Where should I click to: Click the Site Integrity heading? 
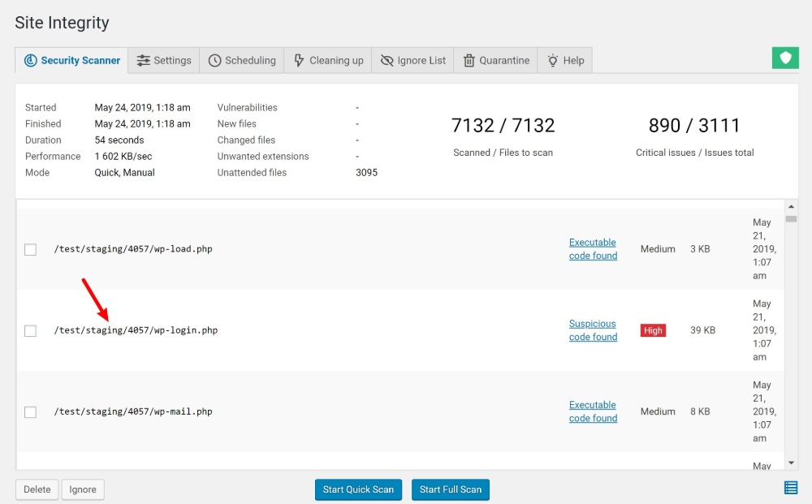tap(63, 23)
